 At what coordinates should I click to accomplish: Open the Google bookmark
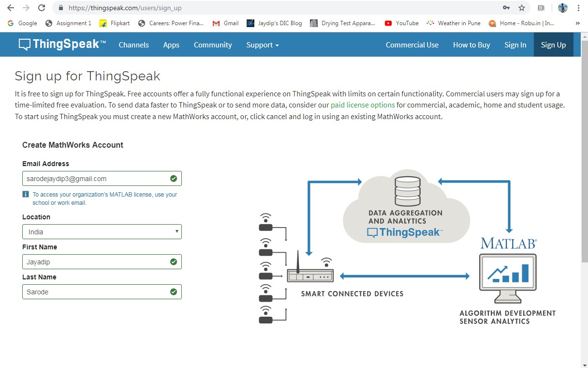click(x=22, y=23)
